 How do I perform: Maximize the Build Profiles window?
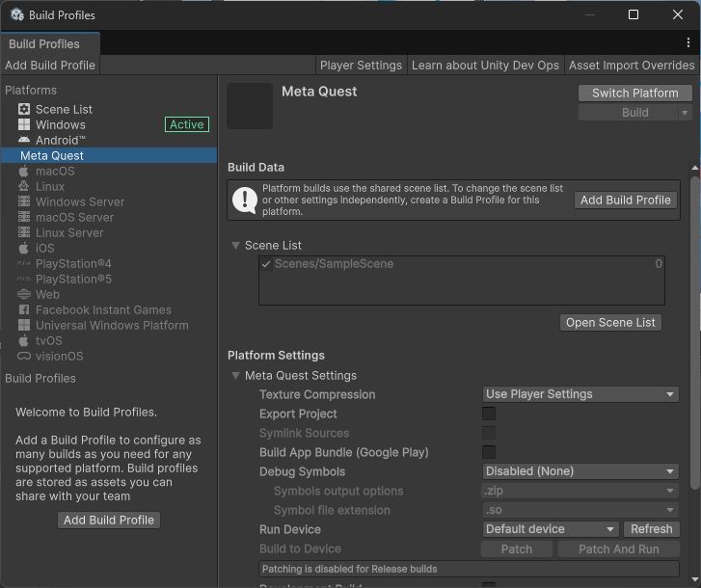tap(634, 14)
